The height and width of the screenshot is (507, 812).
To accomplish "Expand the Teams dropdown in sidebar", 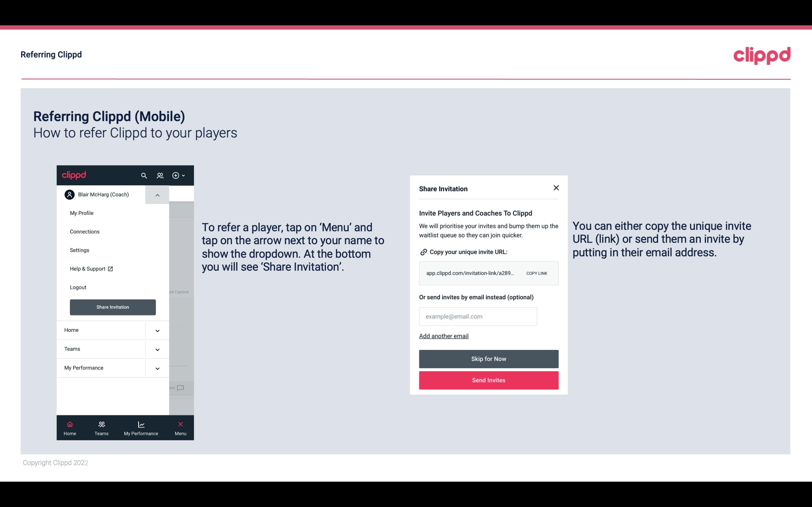I will (157, 349).
